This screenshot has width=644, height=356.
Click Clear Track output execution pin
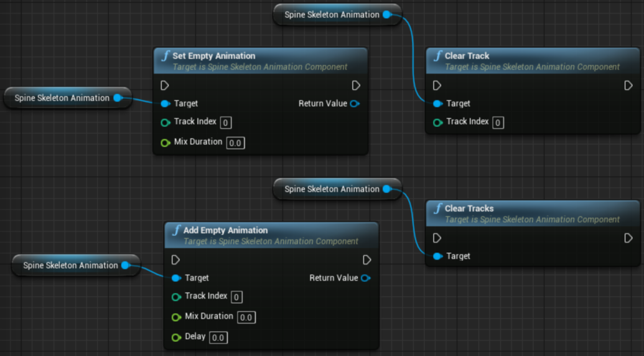[628, 85]
